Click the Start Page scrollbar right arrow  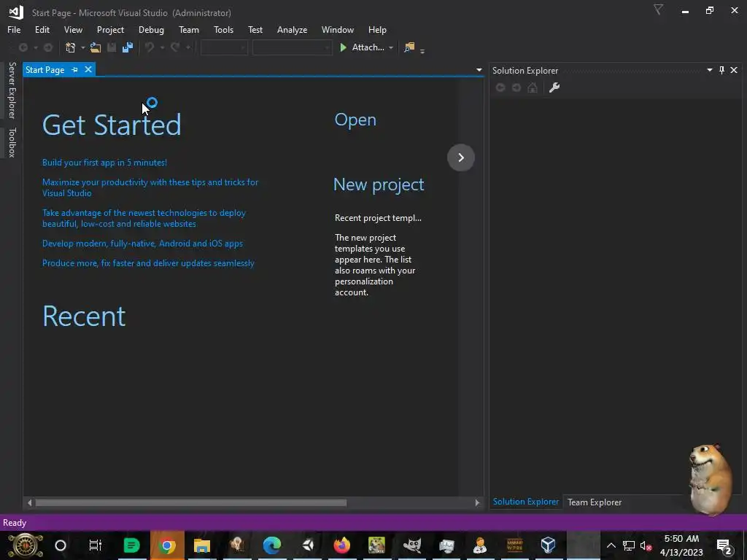[477, 502]
